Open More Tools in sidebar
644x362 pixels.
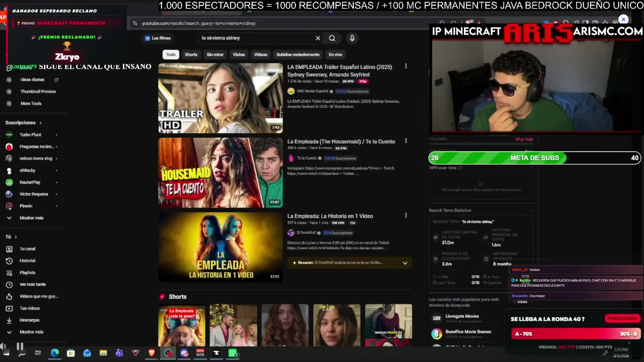[31, 104]
